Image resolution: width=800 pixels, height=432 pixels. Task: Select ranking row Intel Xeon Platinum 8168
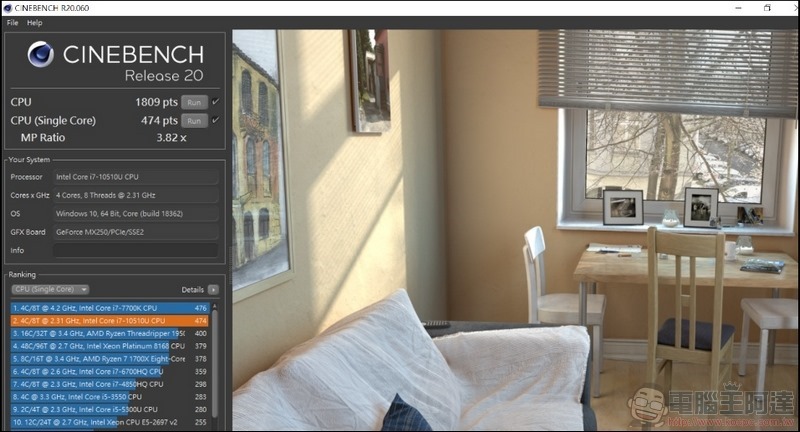pos(110,346)
